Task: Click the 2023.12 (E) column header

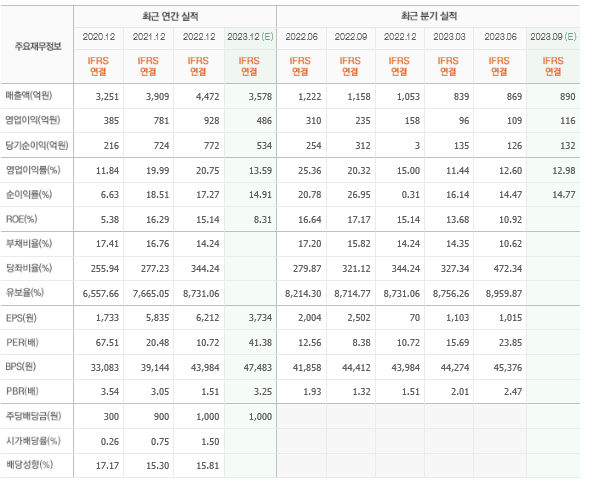Action: click(x=250, y=37)
